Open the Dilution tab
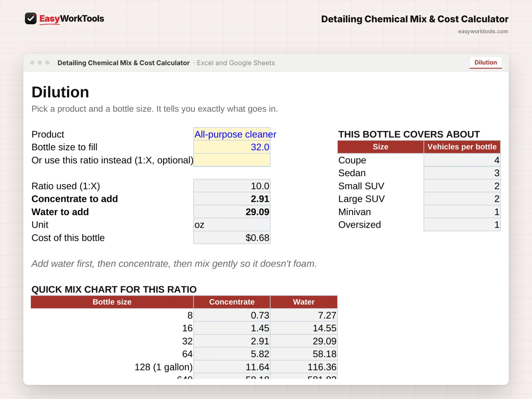532x399 pixels. [485, 63]
